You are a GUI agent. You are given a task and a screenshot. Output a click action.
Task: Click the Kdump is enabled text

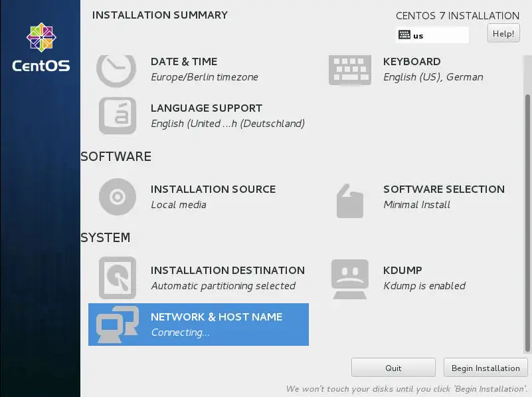pyautogui.click(x=424, y=286)
